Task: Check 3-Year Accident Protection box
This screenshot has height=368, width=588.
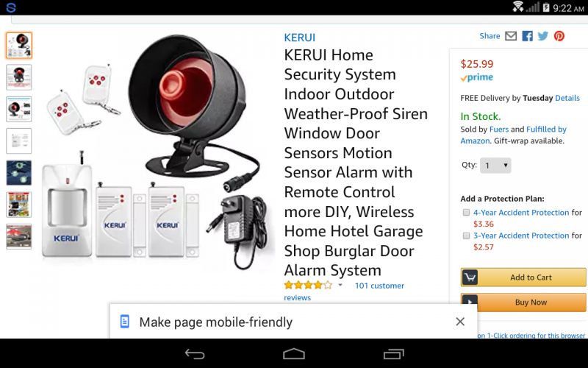Action: point(466,236)
